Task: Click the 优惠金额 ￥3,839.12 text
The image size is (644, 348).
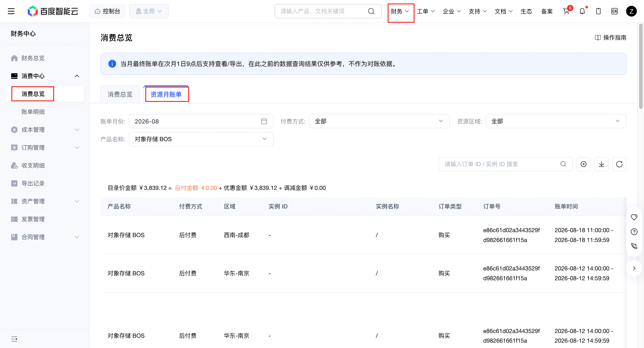Action: pos(250,188)
